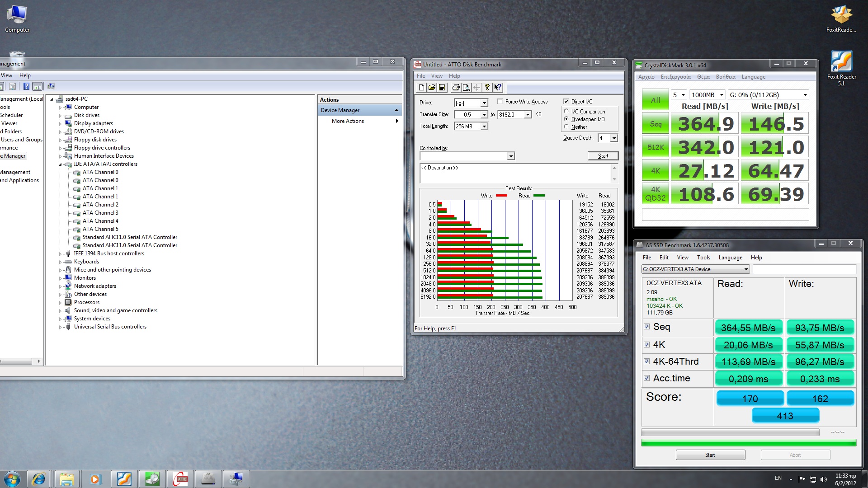The width and height of the screenshot is (868, 488).
Task: Select the Neither radio button
Action: (566, 127)
